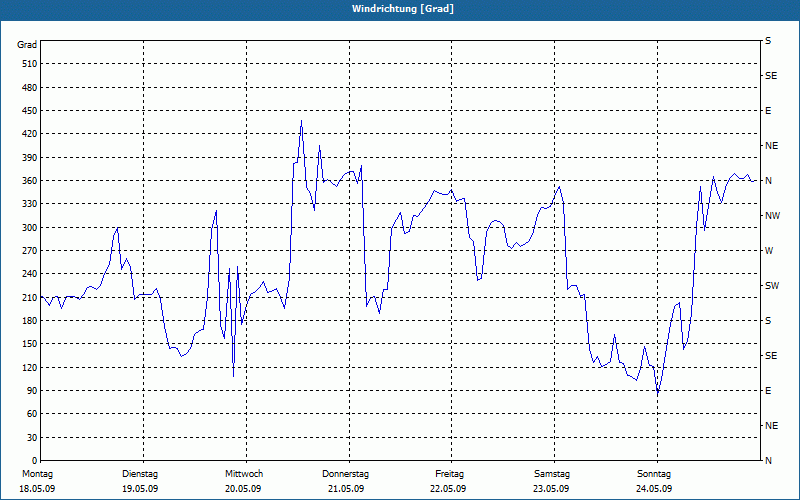Select the date 18.05.09
Screen dimensions: 800x500
pos(37,489)
